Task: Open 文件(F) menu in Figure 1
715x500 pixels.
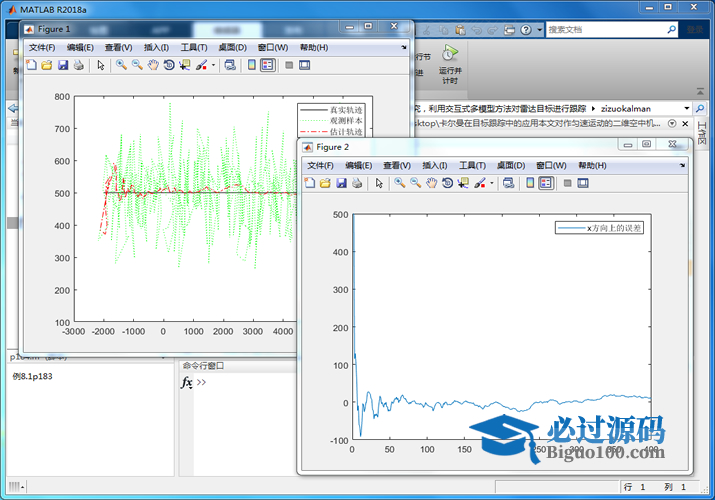Action: coord(42,47)
